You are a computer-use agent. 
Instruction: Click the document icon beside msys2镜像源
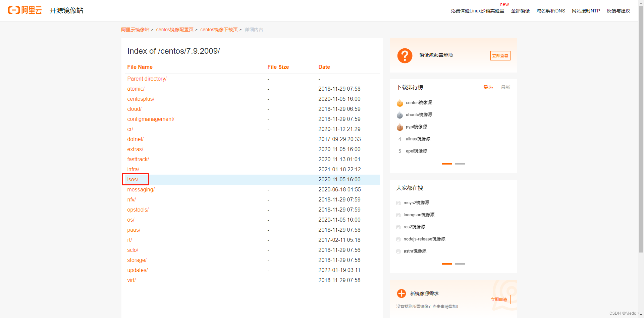pos(398,203)
